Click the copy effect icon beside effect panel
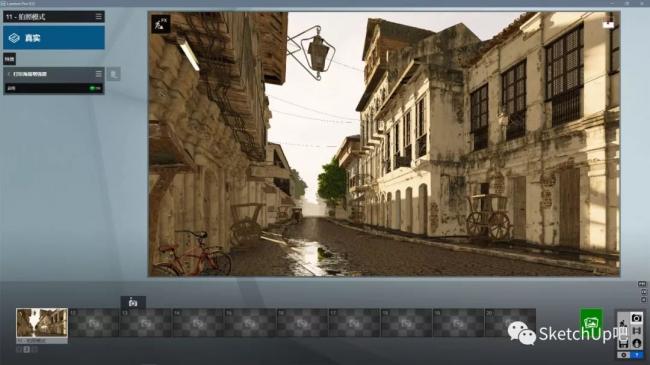Screen dimensions: 650x365 click(x=113, y=74)
